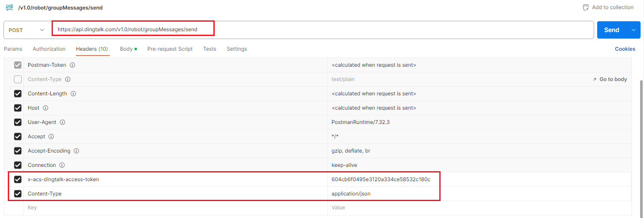This screenshot has width=644, height=218.
Task: Click info icon beside User-Agent header
Action: pyautogui.click(x=62, y=122)
